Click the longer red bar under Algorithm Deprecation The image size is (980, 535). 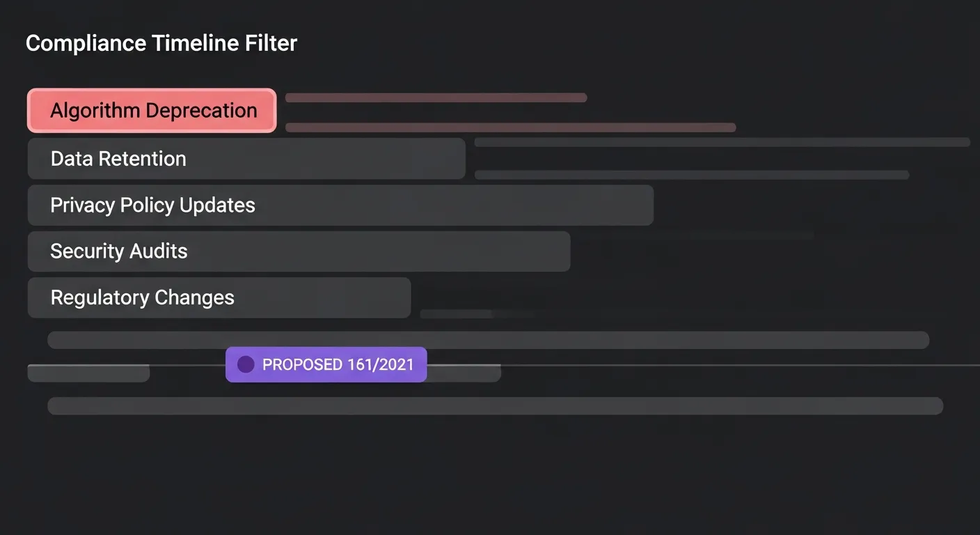(x=510, y=127)
